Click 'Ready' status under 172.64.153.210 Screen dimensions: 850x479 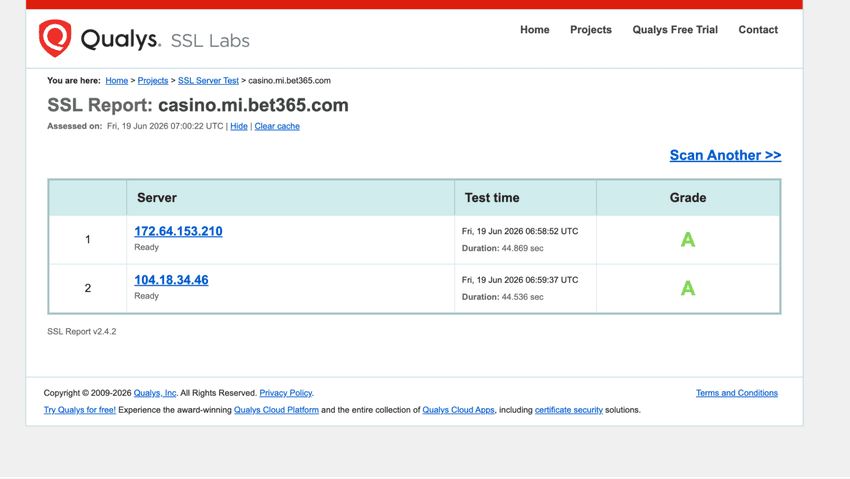point(146,247)
